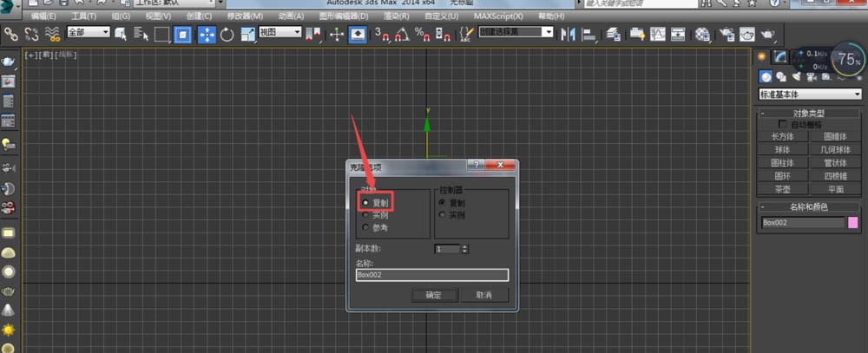
Task: Click the Select and Link chain icon
Action: (11, 35)
